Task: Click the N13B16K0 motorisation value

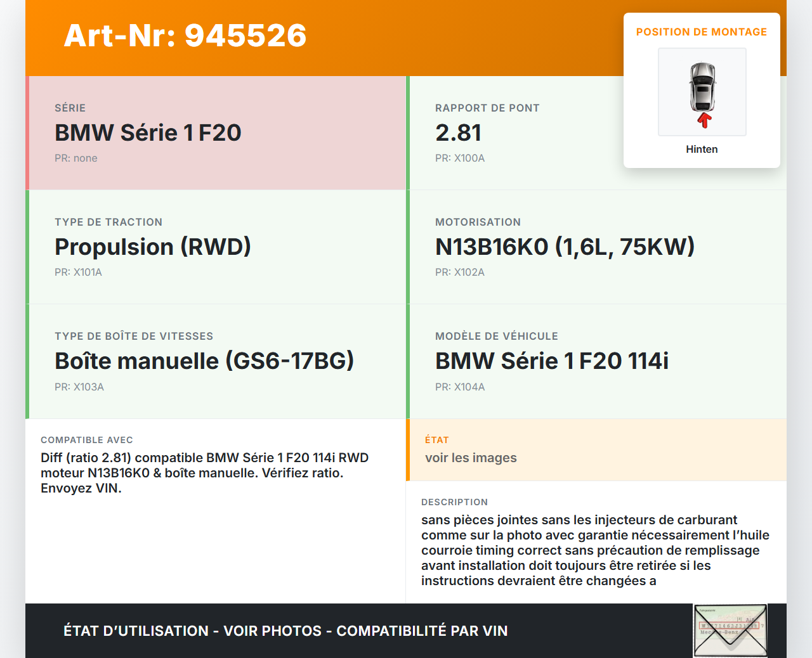Action: pyautogui.click(x=565, y=247)
